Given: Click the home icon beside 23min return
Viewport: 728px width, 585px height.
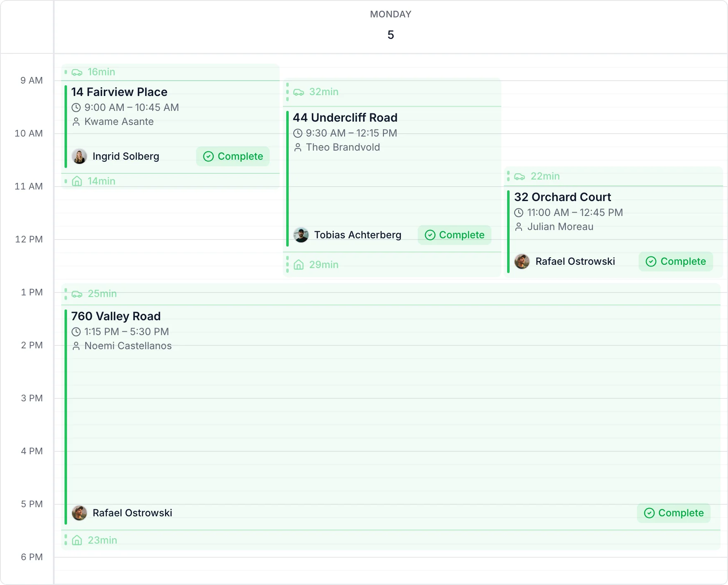Looking at the screenshot, I should coord(77,540).
